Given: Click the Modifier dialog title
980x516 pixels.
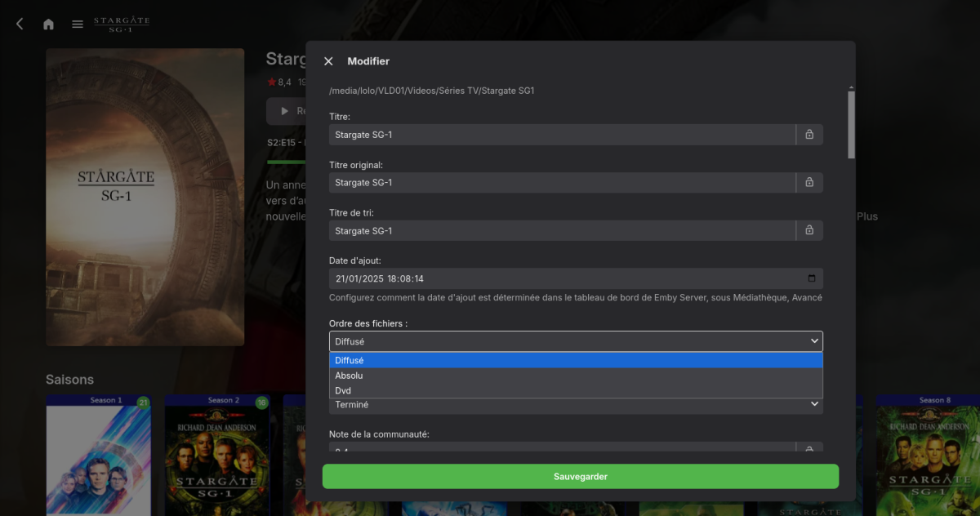Looking at the screenshot, I should tap(368, 61).
